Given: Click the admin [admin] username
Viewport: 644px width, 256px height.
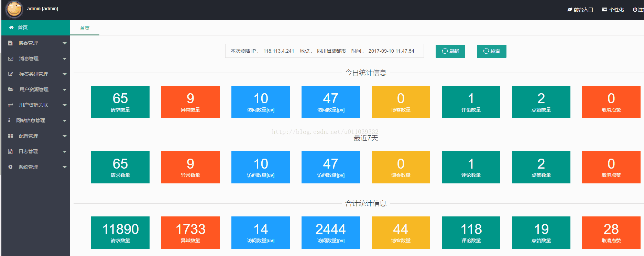Looking at the screenshot, I should pyautogui.click(x=43, y=9).
